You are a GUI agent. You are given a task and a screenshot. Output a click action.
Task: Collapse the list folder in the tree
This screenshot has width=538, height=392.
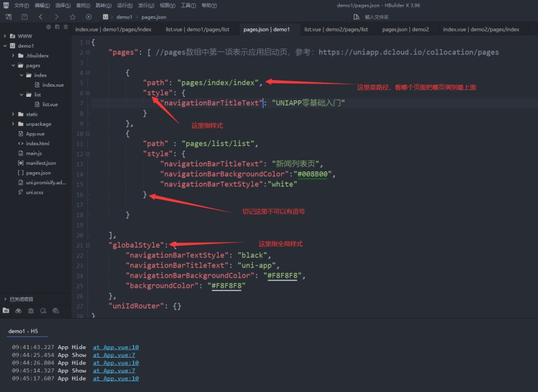[22, 94]
